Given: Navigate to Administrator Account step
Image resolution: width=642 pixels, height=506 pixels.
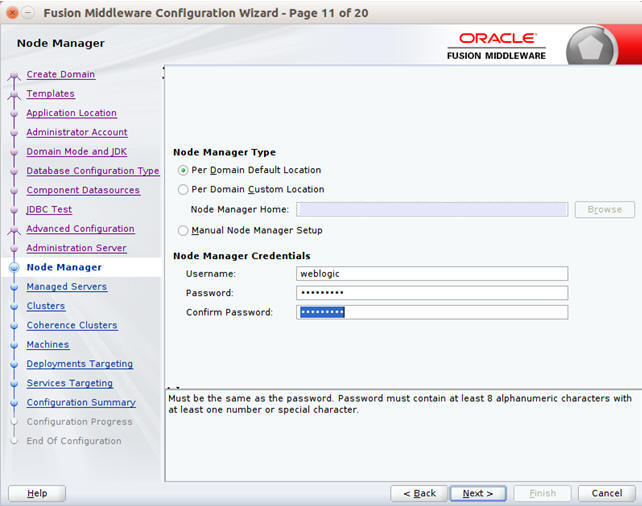Looking at the screenshot, I should tap(77, 132).
